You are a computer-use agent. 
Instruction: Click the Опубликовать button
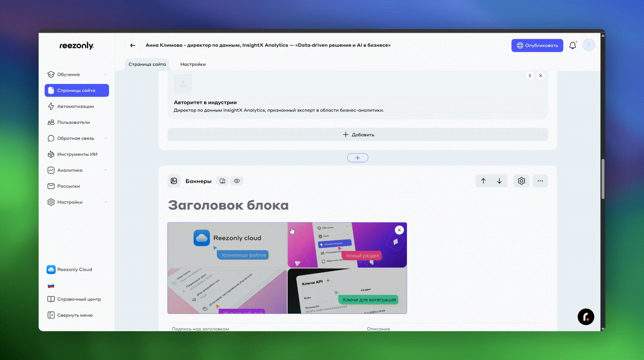(537, 45)
